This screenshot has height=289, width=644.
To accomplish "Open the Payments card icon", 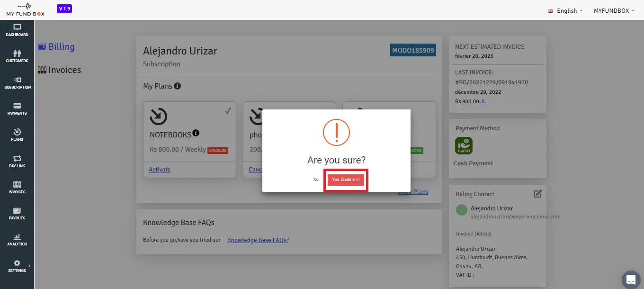I will pos(17,106).
